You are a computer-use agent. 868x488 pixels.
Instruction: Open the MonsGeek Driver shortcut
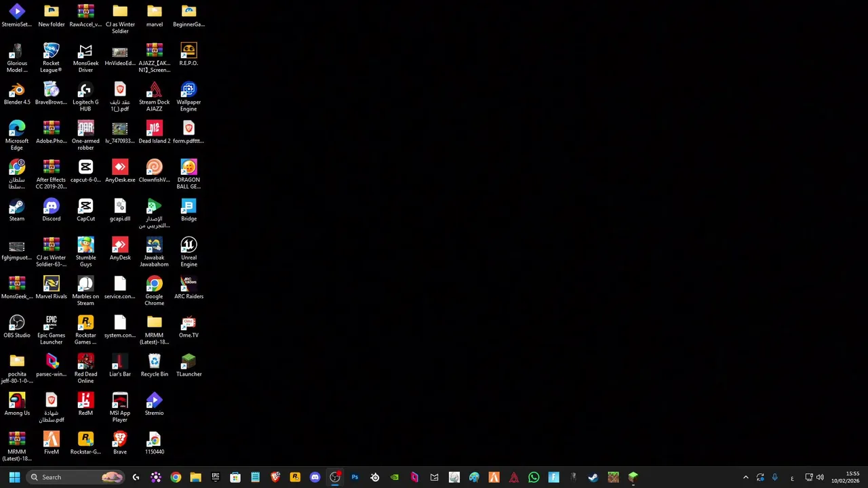85,58
